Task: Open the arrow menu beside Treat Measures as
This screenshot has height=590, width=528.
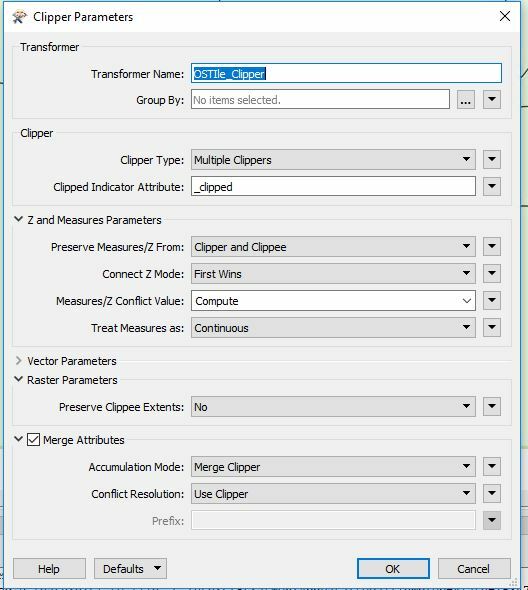Action: (492, 327)
